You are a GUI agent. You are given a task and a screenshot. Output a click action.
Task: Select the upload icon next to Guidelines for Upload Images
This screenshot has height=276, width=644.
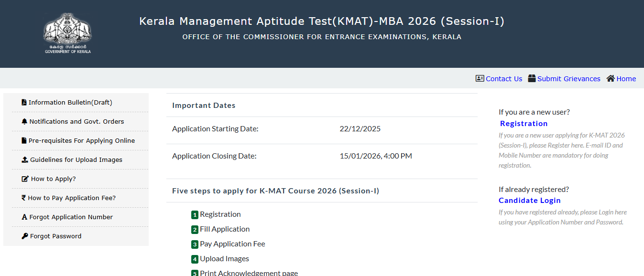click(23, 159)
